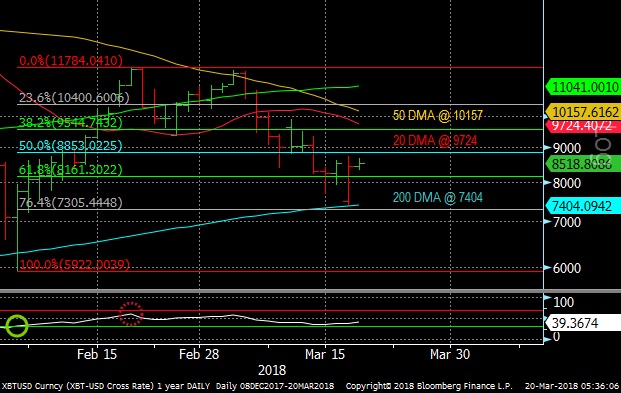Viewport: 621px width, 393px height.
Task: Click the cyan 7404.0942 price tag
Action: point(583,206)
